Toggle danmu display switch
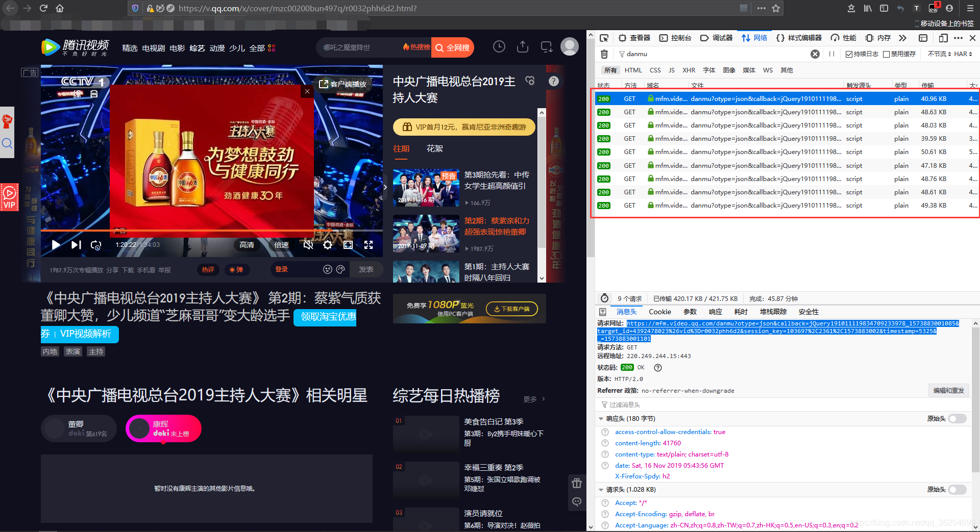The width and height of the screenshot is (980, 532). (236, 269)
